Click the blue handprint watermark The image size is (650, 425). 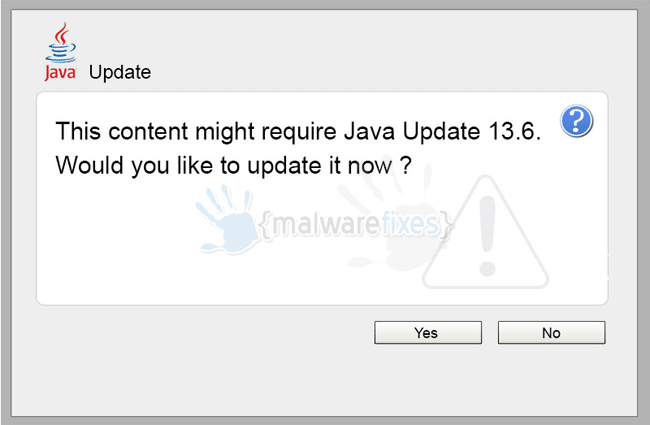(x=227, y=220)
